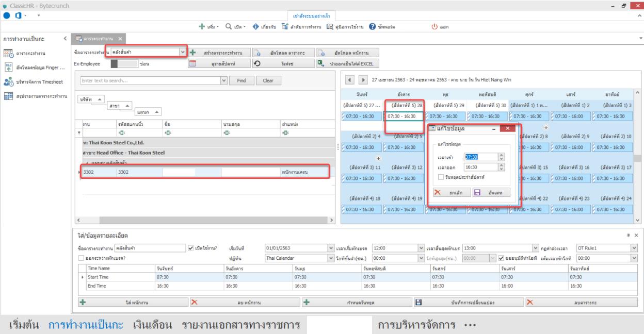Viewport: 644px width, 334px height.
Task: Open the เวลาสิ้นสุดพักเบรค 13:00 dropdown
Action: 536,248
